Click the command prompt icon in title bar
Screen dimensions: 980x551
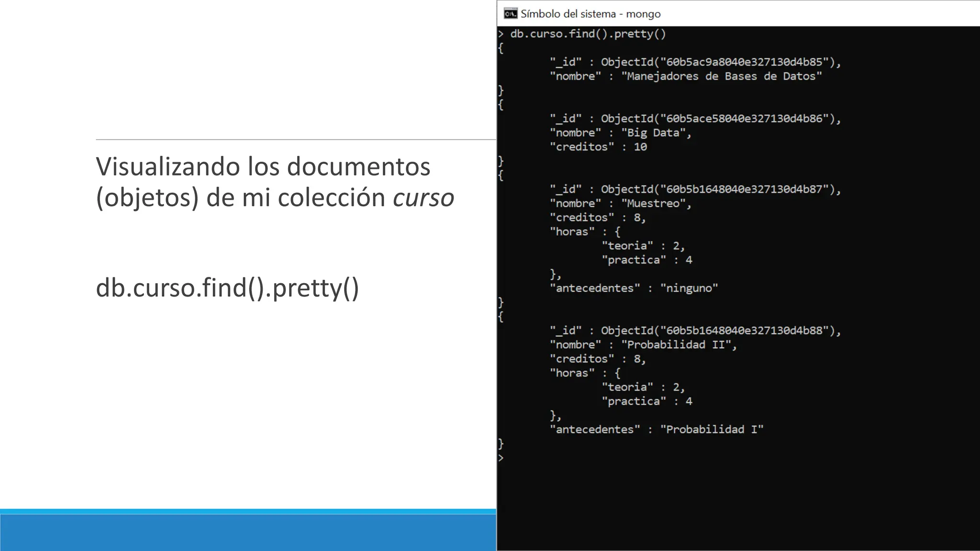[511, 13]
